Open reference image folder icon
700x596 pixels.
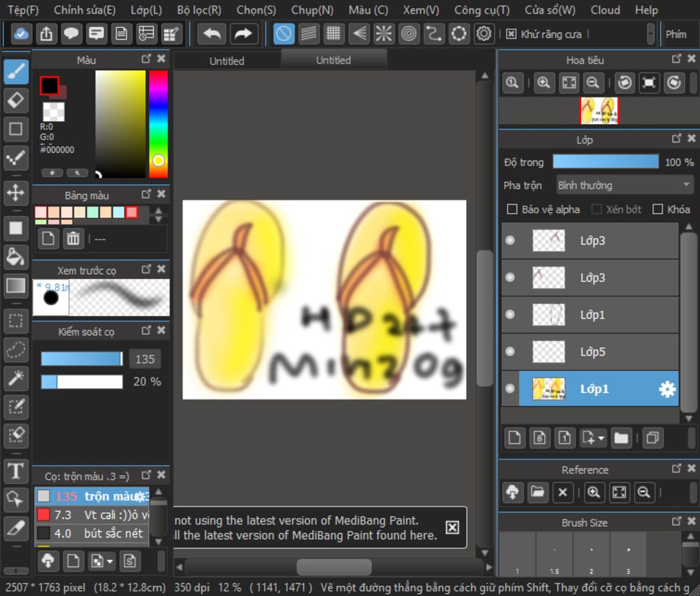(537, 492)
